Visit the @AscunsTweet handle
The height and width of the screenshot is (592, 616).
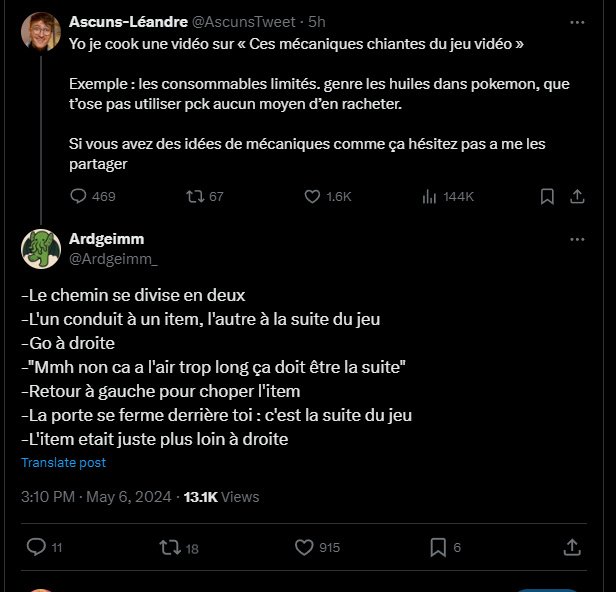249,22
